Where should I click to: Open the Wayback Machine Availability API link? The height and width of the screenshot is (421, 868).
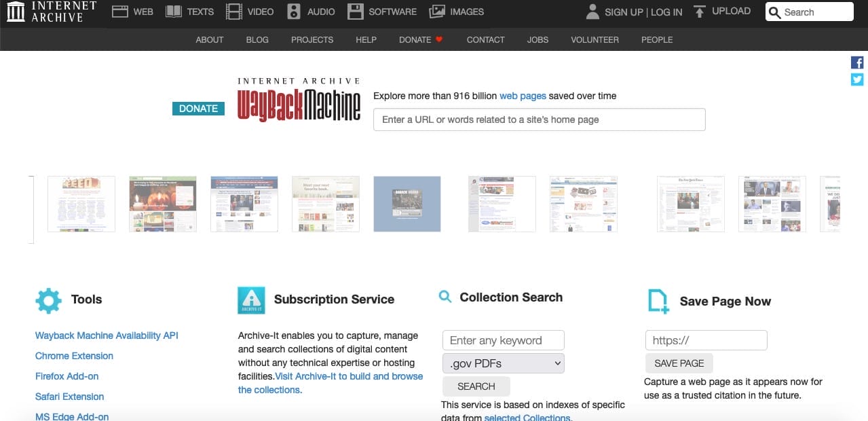pyautogui.click(x=106, y=335)
